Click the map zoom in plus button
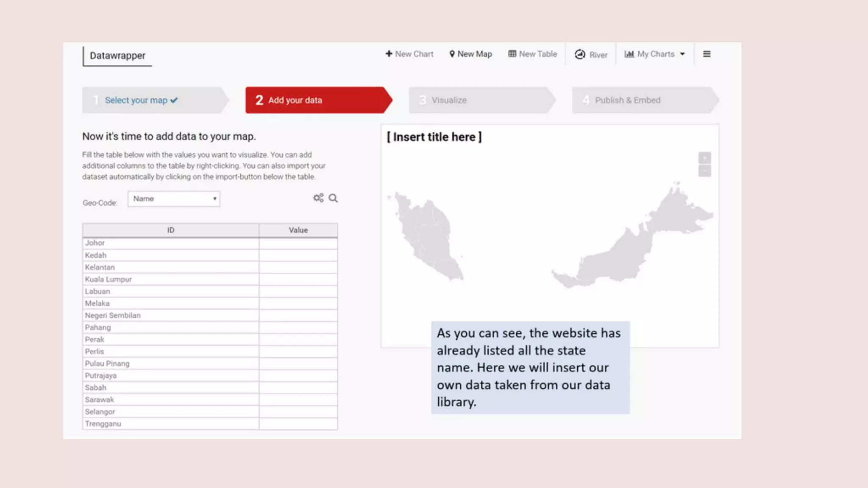 click(704, 158)
